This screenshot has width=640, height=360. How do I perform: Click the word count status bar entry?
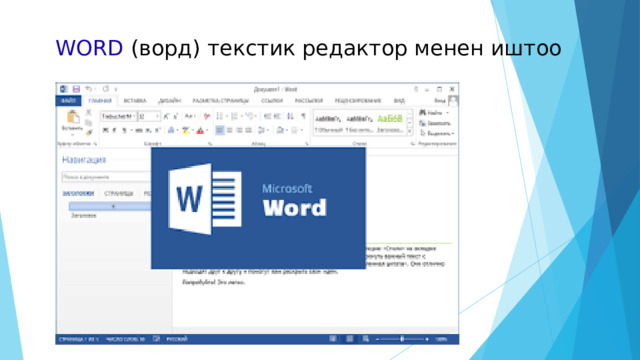click(x=125, y=339)
